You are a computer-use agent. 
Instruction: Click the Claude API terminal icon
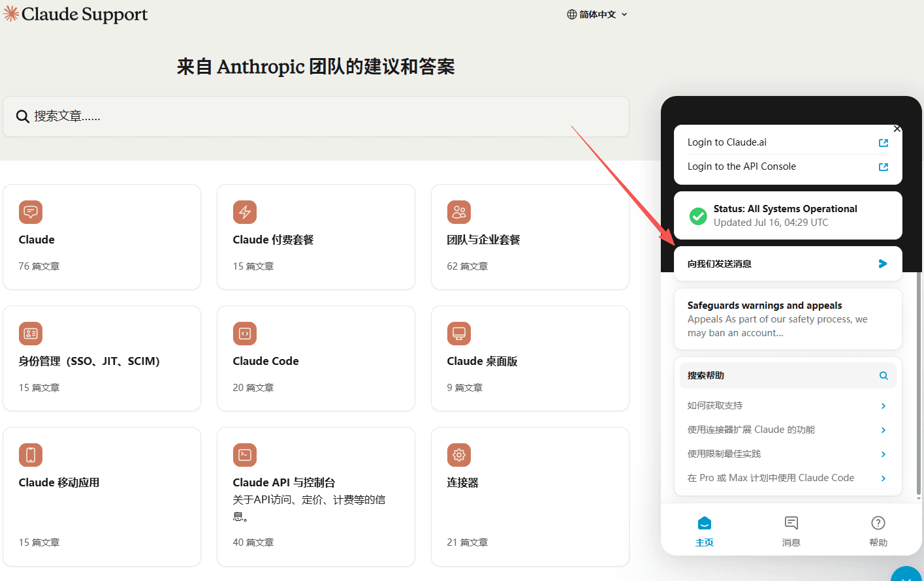tap(245, 455)
